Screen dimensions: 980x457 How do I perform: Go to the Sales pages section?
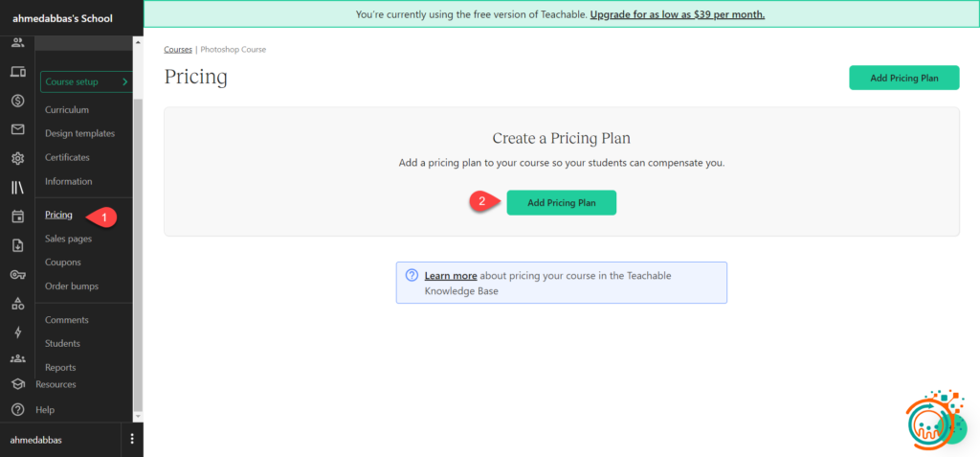pos(68,239)
